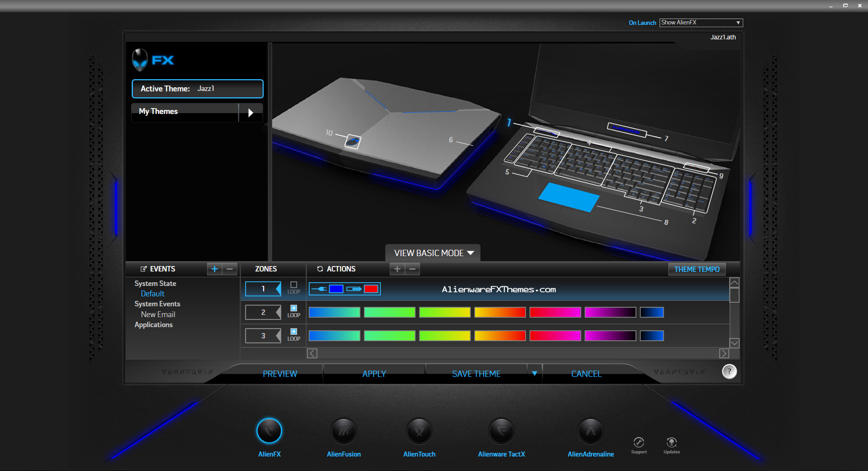Image resolution: width=868 pixels, height=471 pixels.
Task: Select zone 2 blue-to-teal gradient action
Action: click(335, 312)
